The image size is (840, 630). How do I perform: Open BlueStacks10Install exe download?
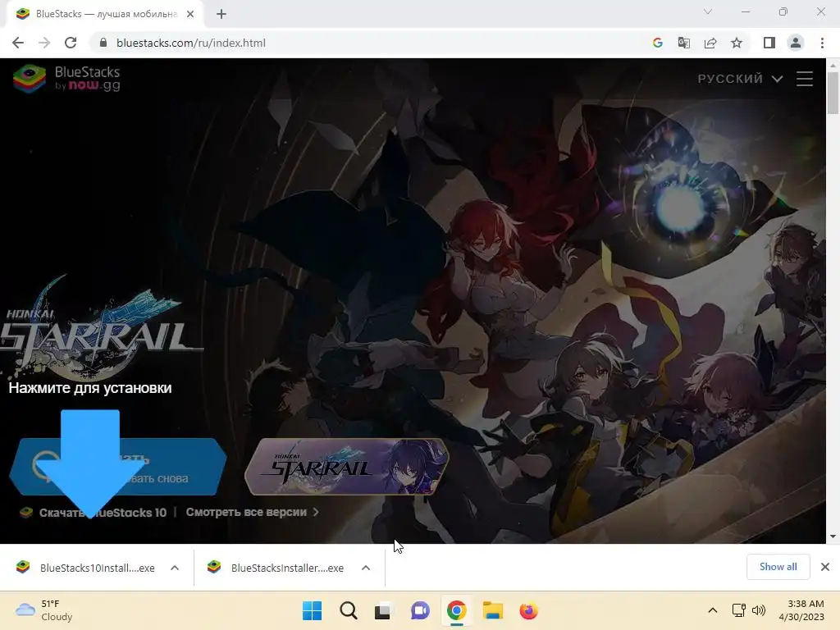(85, 568)
